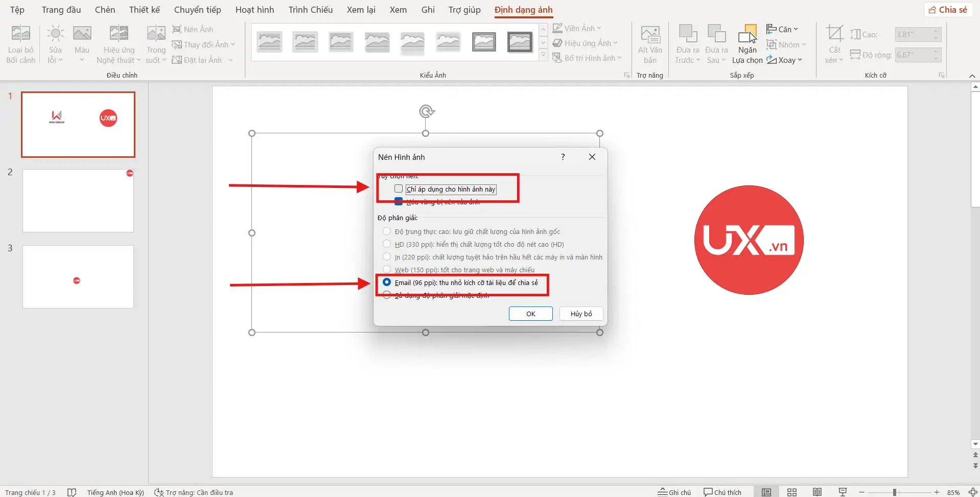Click Đưa ra Trước bring forward icon
Image resolution: width=980 pixels, height=497 pixels.
688,44
